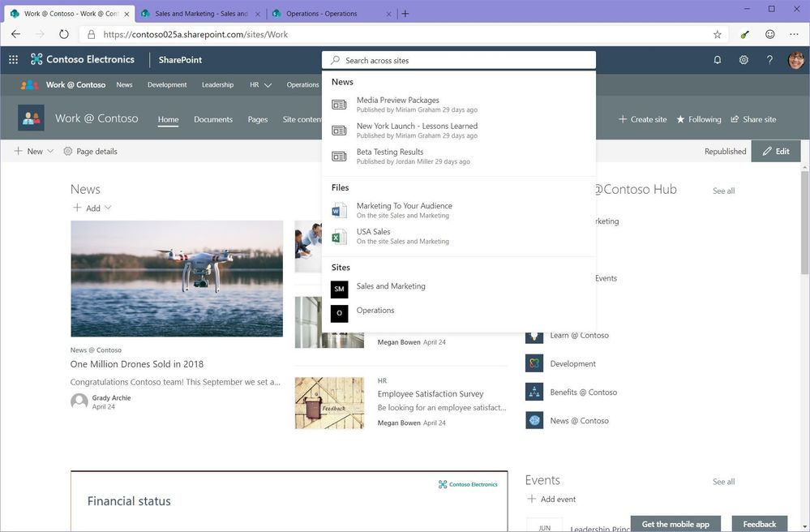Image resolution: width=810 pixels, height=532 pixels.
Task: Click the browser address bar URL
Action: [195, 35]
